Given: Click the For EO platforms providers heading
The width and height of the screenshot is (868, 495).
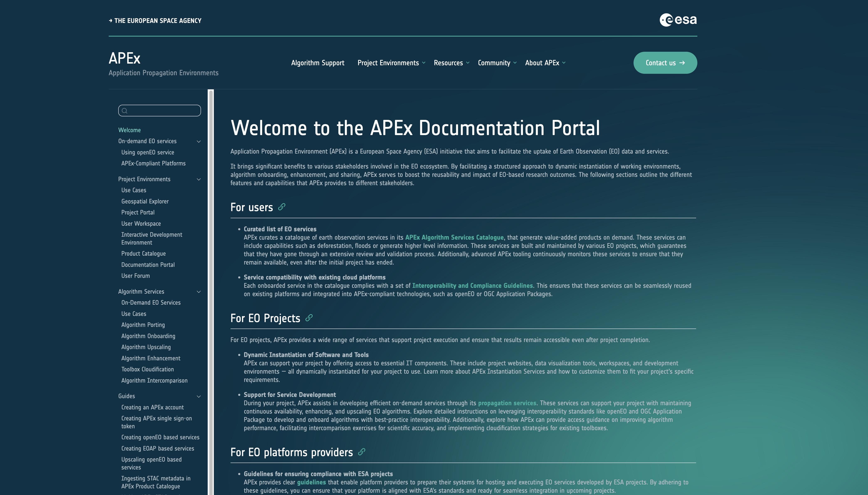Looking at the screenshot, I should tap(292, 453).
